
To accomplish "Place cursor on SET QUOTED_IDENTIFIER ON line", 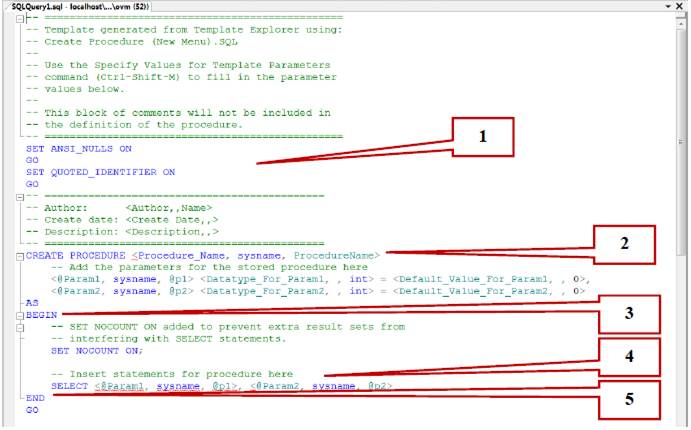I will [x=100, y=172].
